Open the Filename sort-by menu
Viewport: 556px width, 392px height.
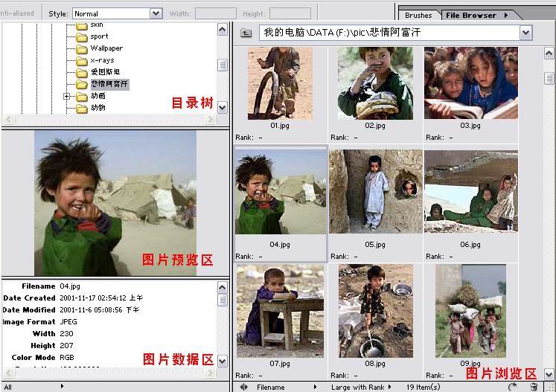click(286, 388)
